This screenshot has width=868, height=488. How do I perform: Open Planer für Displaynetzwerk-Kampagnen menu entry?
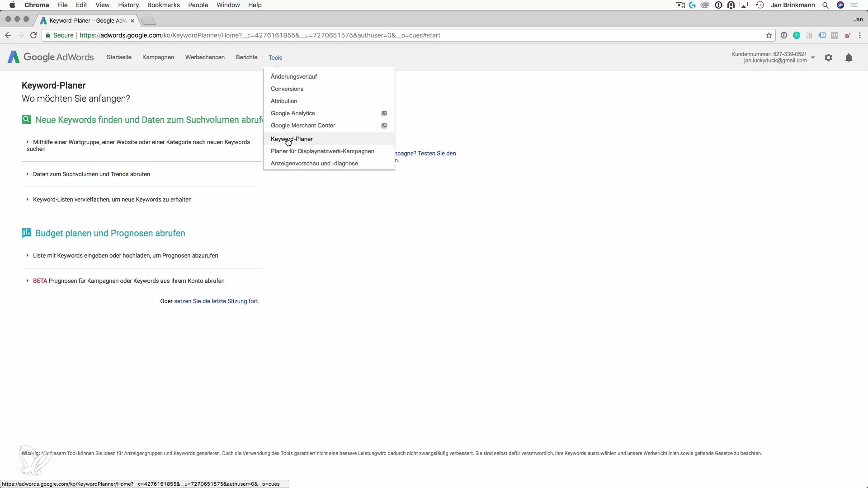[x=329, y=151]
